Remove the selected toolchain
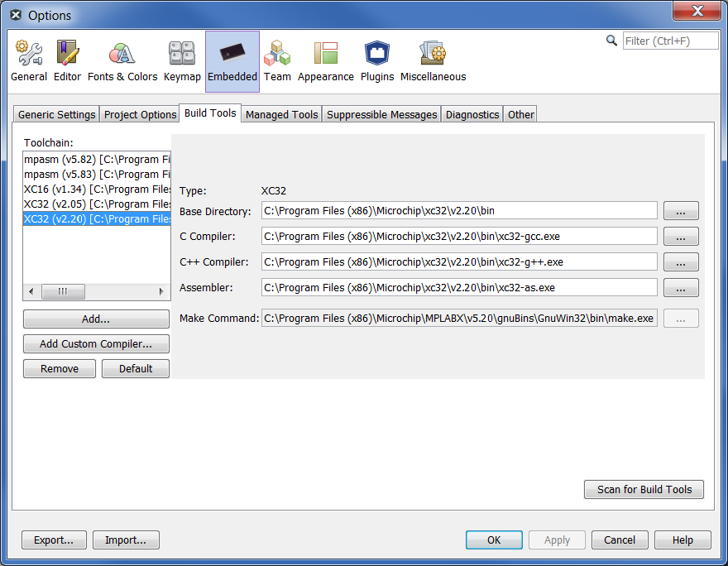The image size is (728, 566). coord(60,369)
